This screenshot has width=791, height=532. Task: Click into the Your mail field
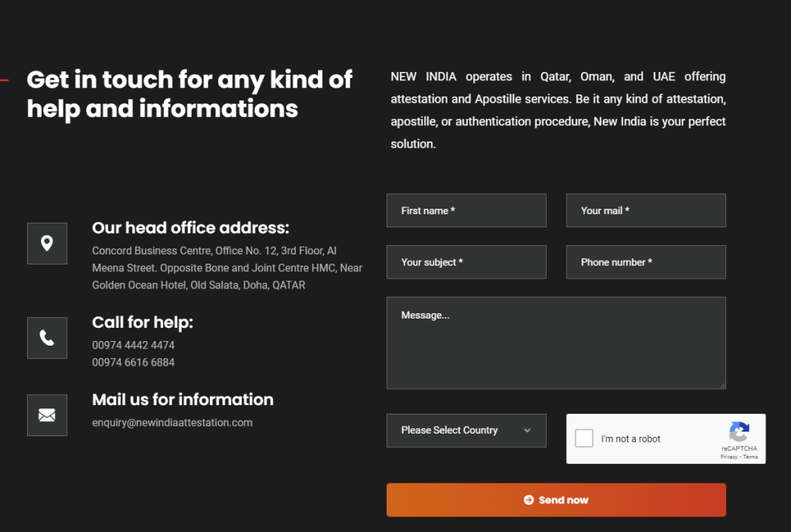[x=646, y=210]
